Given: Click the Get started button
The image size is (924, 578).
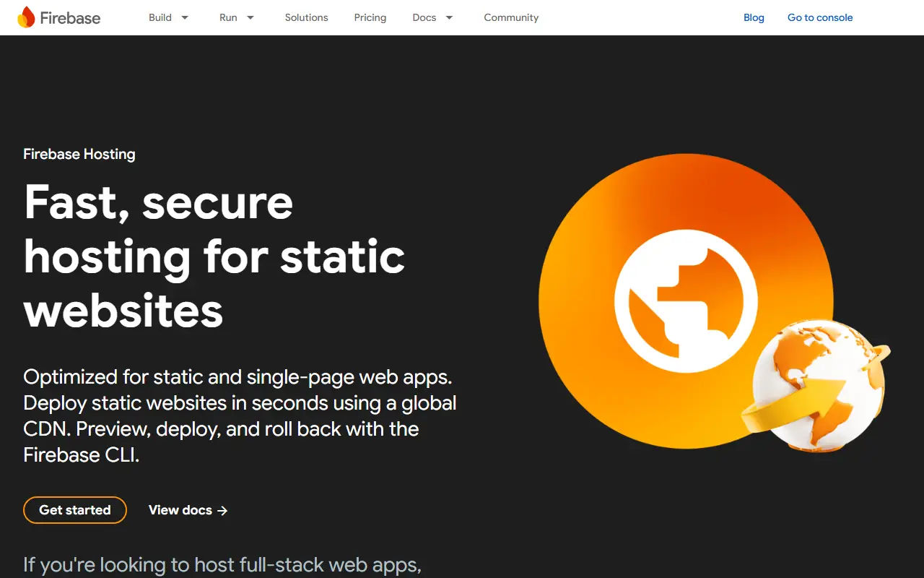Looking at the screenshot, I should pyautogui.click(x=75, y=510).
